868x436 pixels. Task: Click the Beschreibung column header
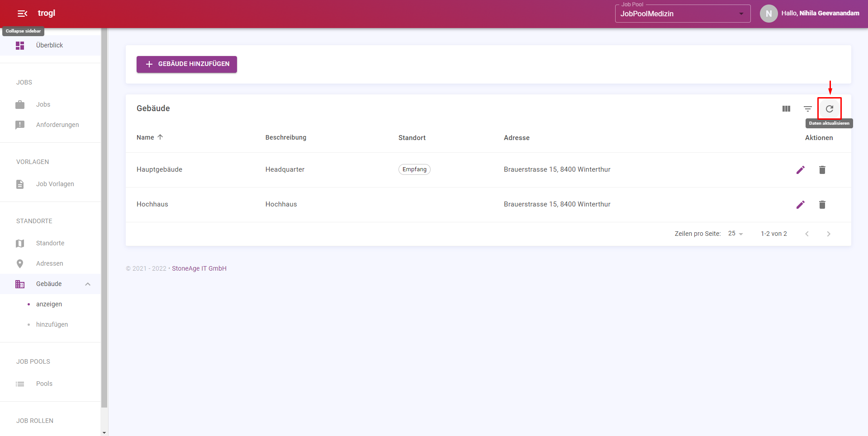tap(286, 137)
